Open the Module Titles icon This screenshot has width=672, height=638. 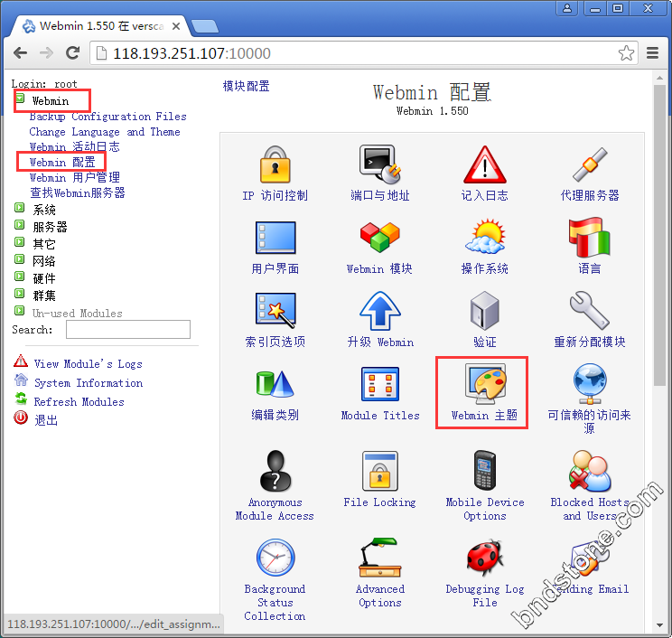(379, 384)
